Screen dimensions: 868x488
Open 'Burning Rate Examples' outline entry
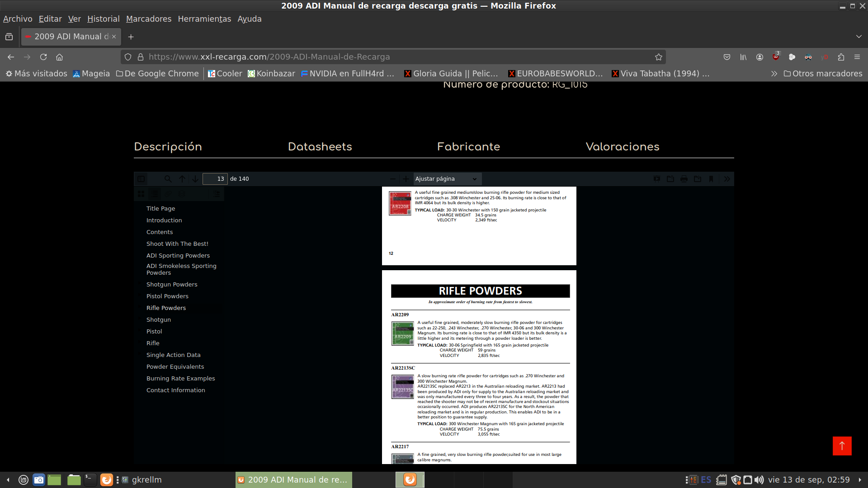[180, 379]
